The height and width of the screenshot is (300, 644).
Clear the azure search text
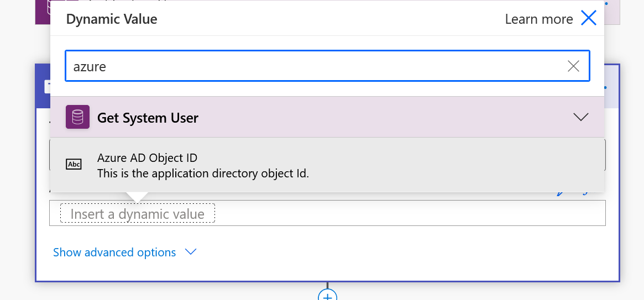[573, 66]
